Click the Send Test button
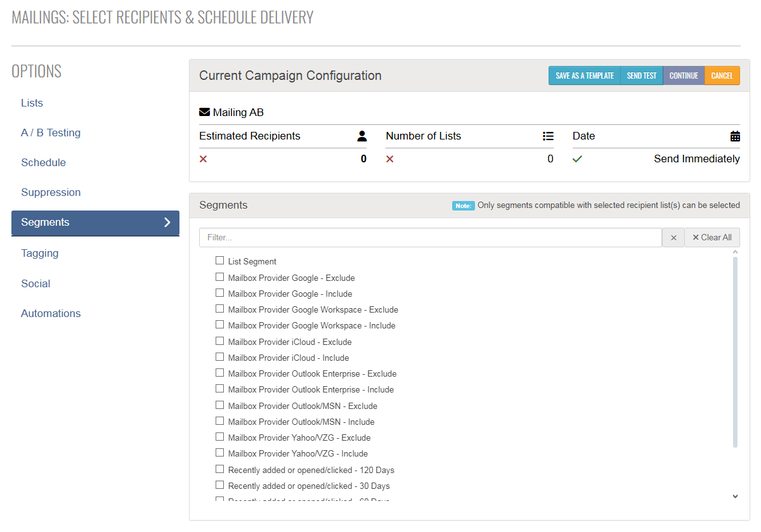Viewport: 761px width, 532px height. 642,75
